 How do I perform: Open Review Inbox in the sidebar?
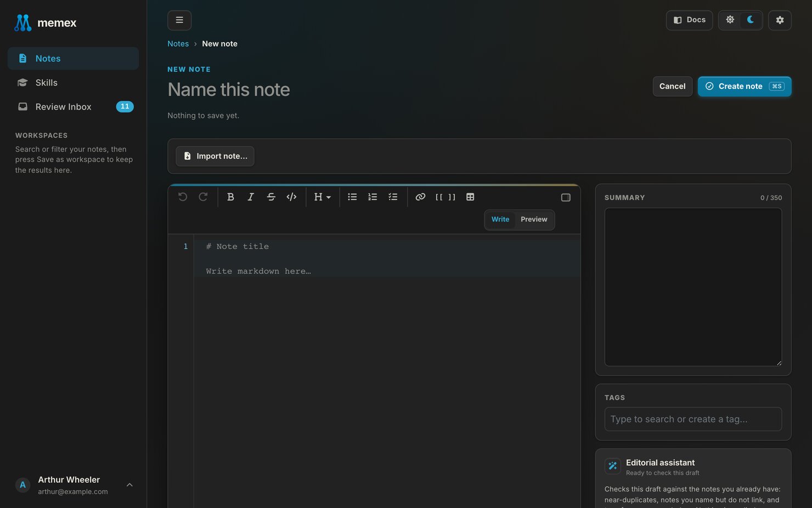pos(73,107)
